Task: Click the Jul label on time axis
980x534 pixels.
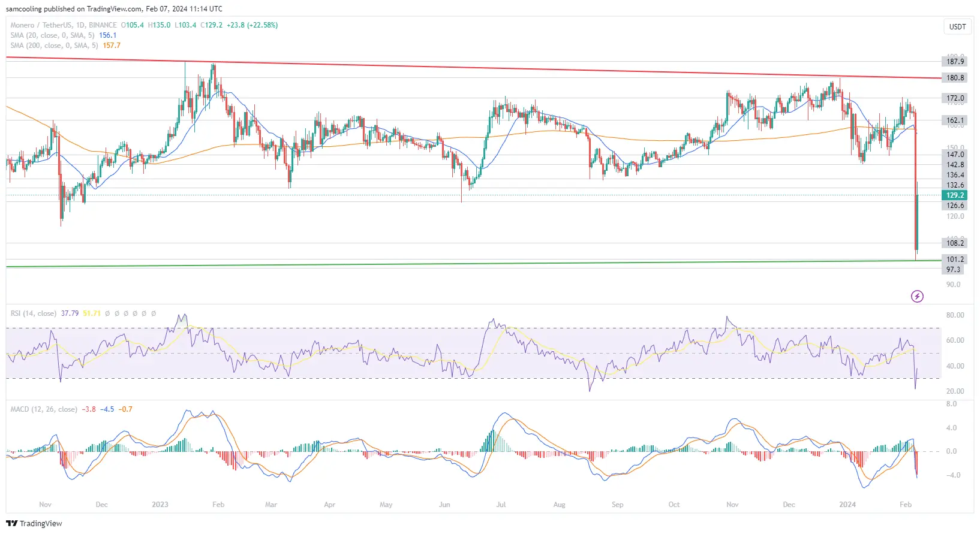Action: pos(501,505)
